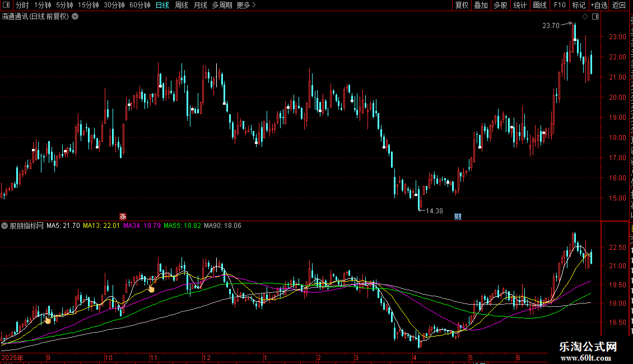The height and width of the screenshot is (364, 633).
Task: Toggle the left sidebar panel icon
Action: pyautogui.click(x=6, y=5)
